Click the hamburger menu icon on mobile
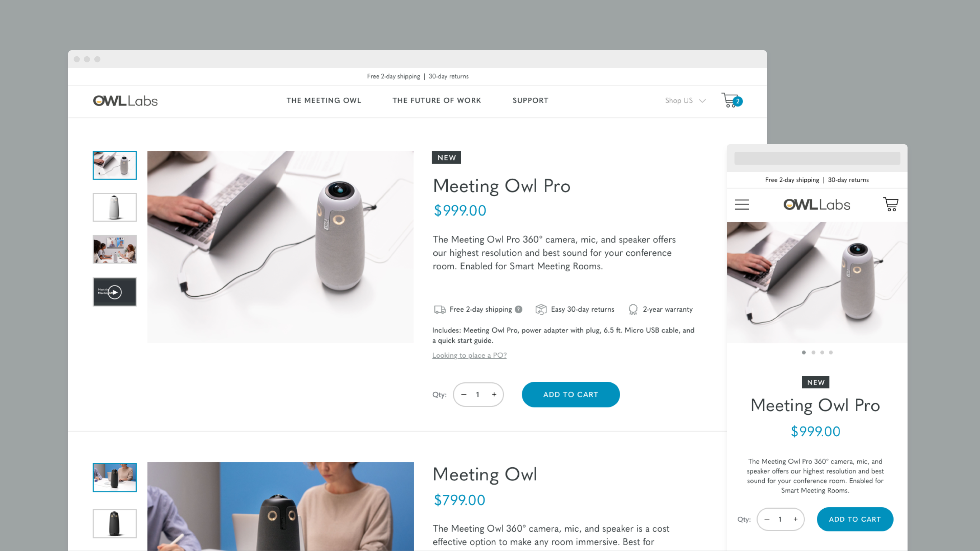This screenshot has height=551, width=980. [x=742, y=205]
